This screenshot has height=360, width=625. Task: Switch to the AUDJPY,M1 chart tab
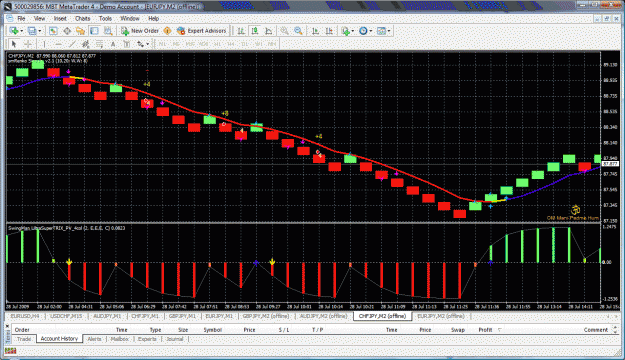coord(107,316)
